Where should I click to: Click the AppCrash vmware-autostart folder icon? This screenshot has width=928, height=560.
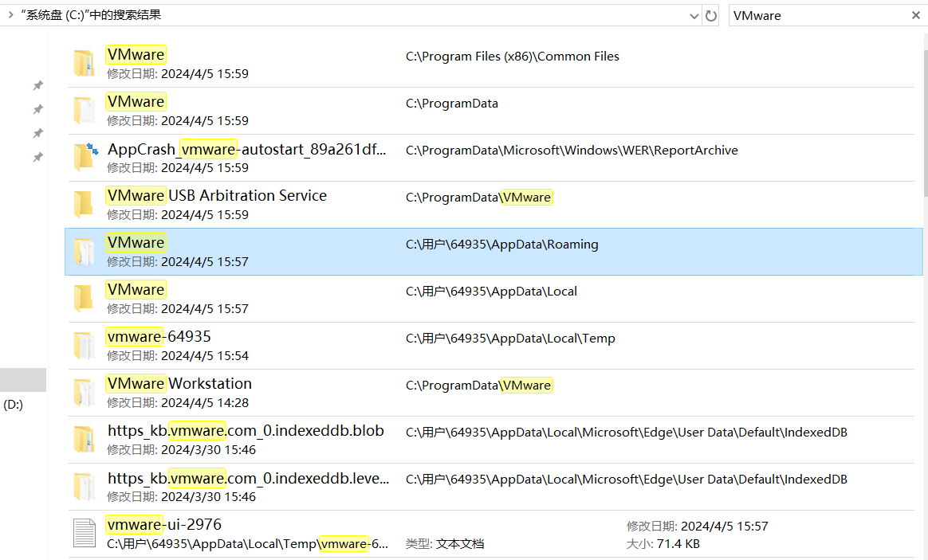coord(85,157)
